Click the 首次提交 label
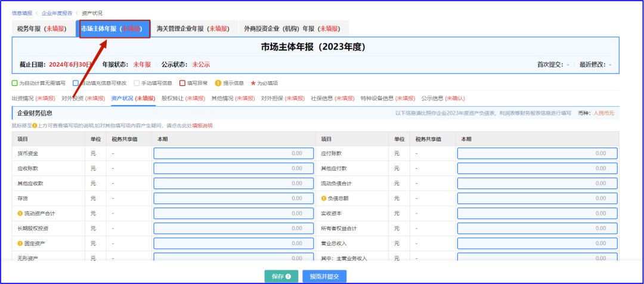Screen dimensions: 644x284 [x=550, y=64]
